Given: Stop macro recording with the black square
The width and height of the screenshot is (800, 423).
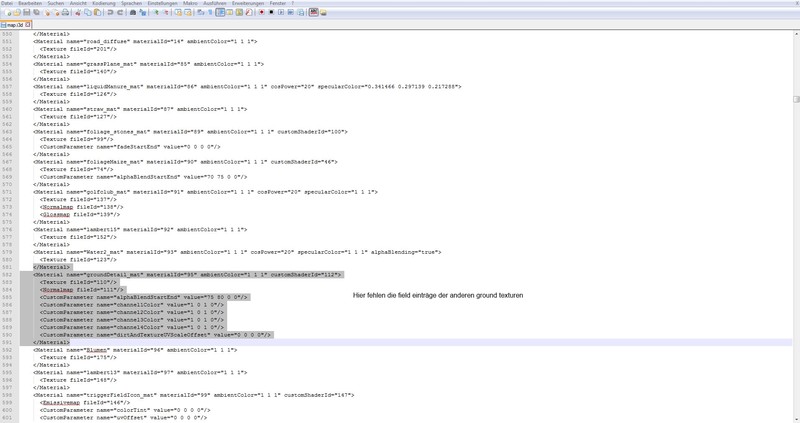Looking at the screenshot, I should [x=271, y=12].
